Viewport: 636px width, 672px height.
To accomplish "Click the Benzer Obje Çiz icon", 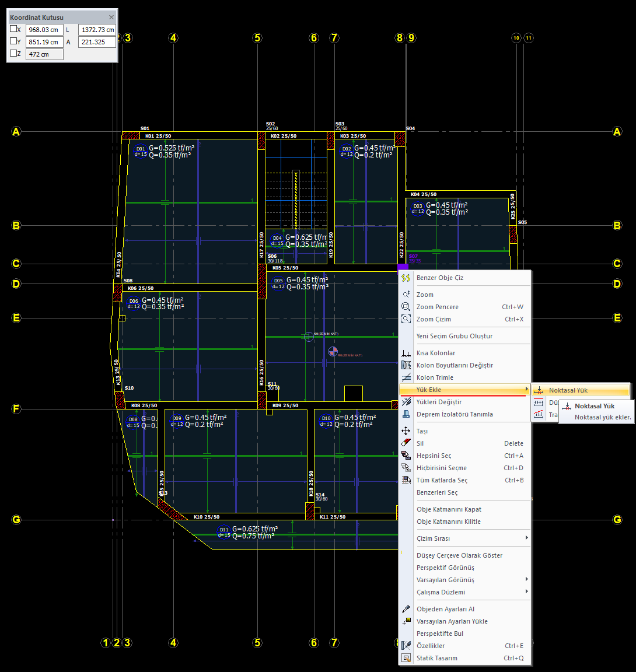I will pyautogui.click(x=406, y=278).
